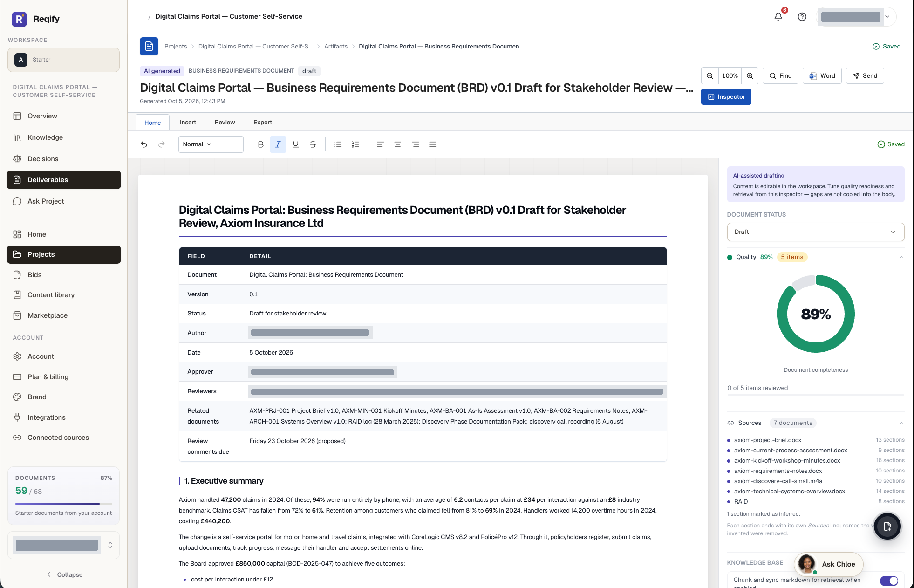Toggle italic formatting
The width and height of the screenshot is (914, 588).
(x=278, y=144)
